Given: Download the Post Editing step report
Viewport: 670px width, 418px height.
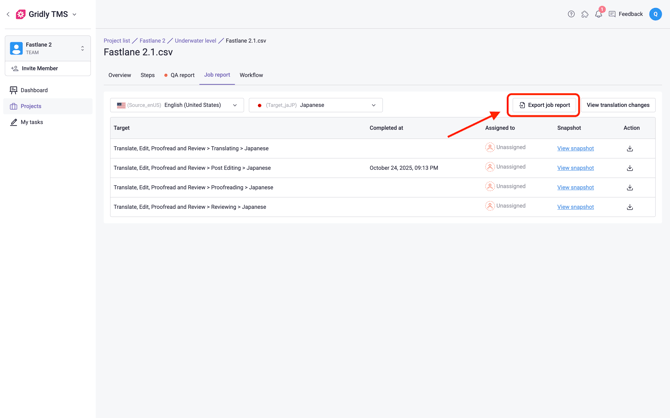Looking at the screenshot, I should point(630,168).
